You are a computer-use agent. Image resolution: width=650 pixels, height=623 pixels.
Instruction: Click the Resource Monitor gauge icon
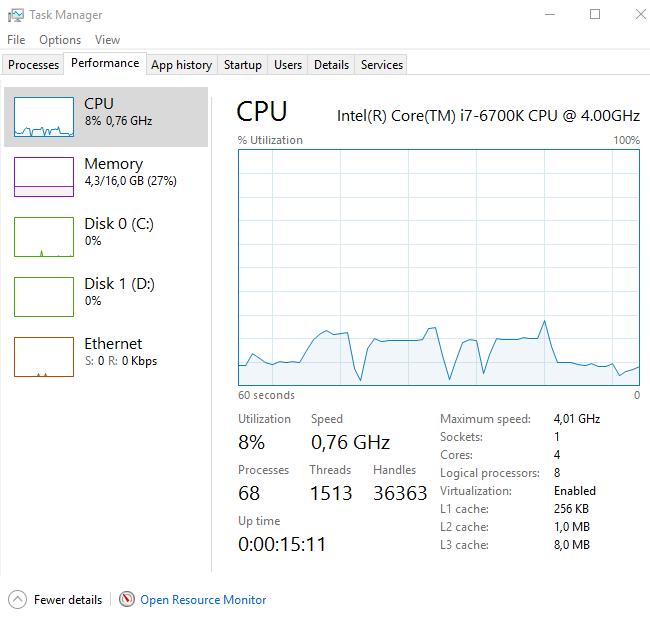[126, 600]
